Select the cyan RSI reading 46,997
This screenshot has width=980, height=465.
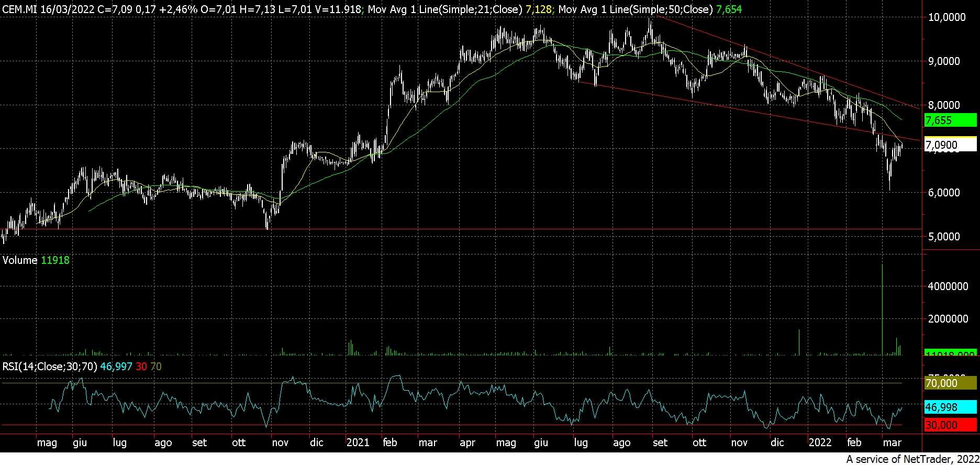116,367
